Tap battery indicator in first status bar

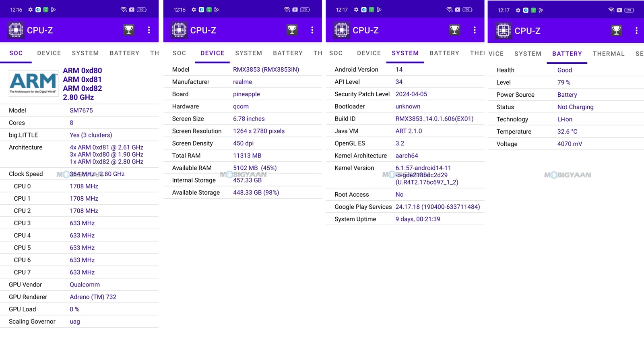tap(142, 10)
